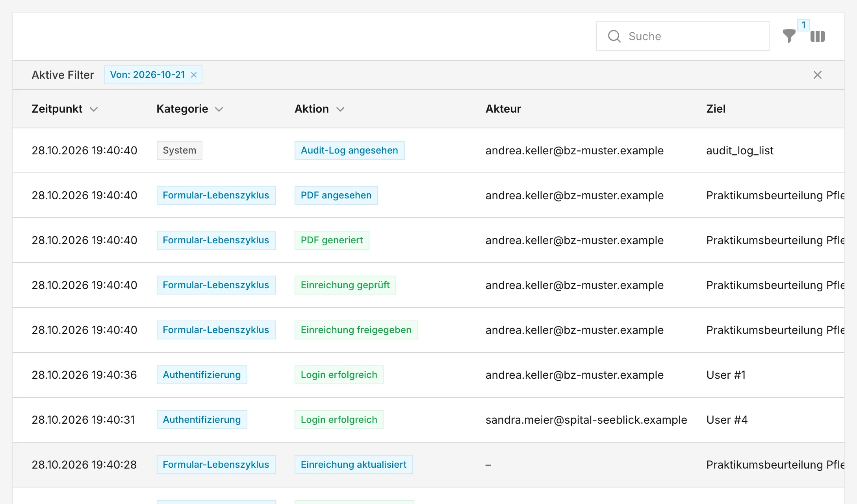Click the Akteur column header

pos(503,109)
